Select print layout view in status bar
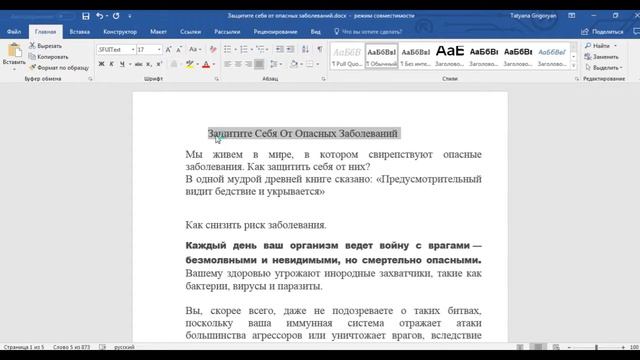 click(x=538, y=347)
